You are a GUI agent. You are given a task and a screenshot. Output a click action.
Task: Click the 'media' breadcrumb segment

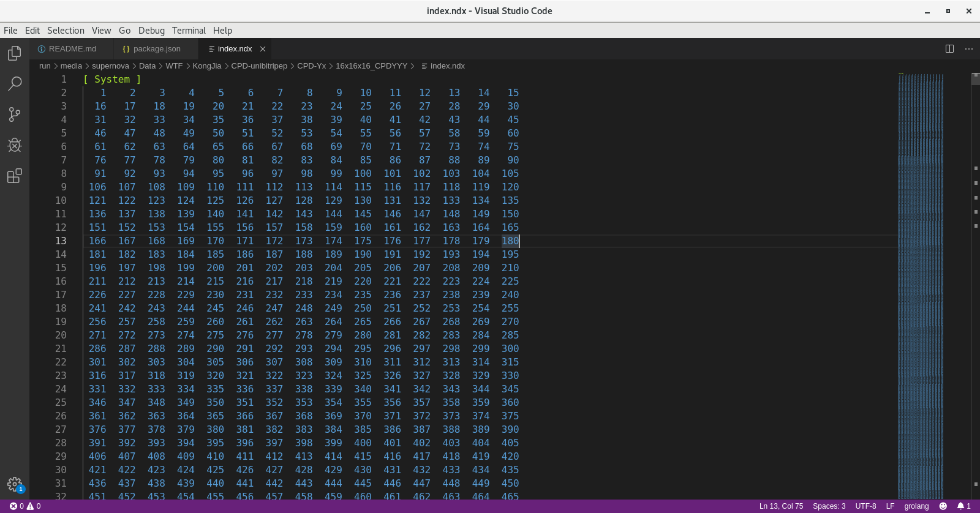click(x=71, y=66)
